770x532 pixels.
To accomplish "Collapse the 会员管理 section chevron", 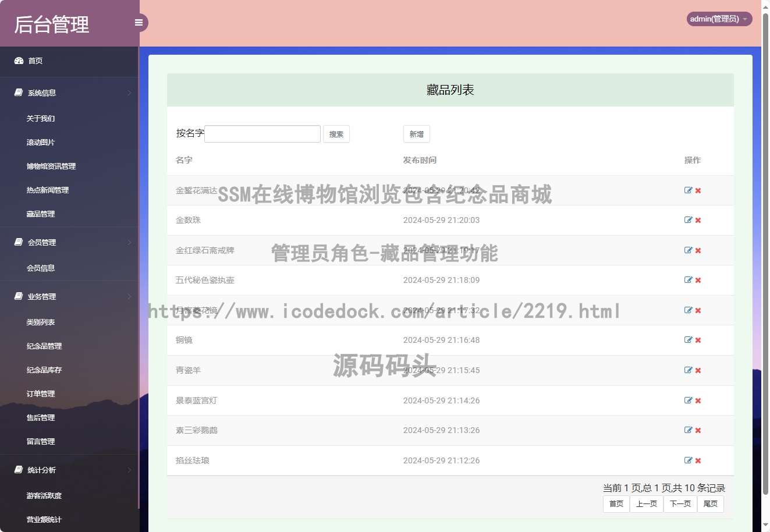I will tap(129, 242).
